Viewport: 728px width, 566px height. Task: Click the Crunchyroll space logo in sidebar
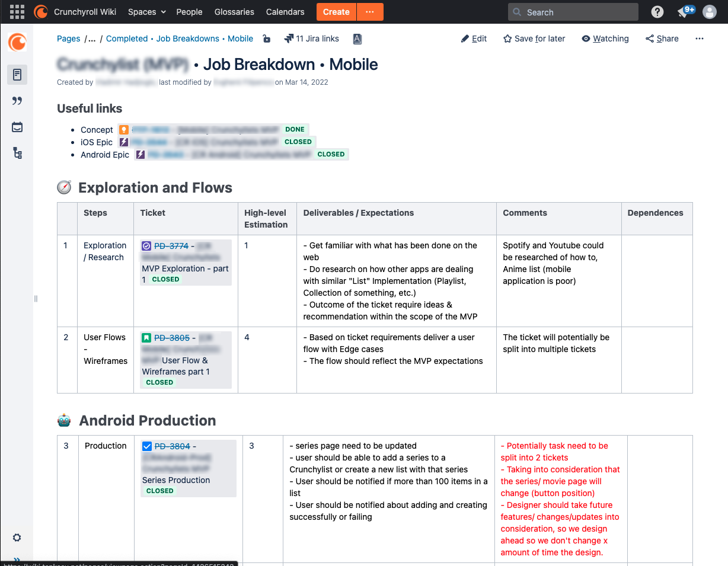pos(17,43)
